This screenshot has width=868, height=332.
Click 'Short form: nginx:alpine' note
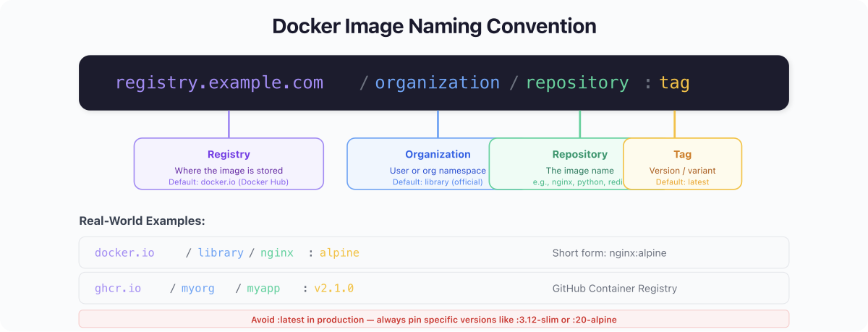click(609, 253)
